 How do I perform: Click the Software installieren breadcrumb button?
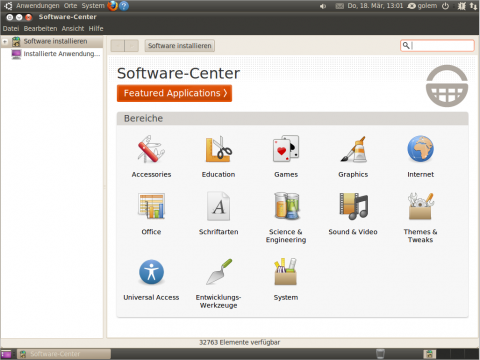[x=180, y=46]
